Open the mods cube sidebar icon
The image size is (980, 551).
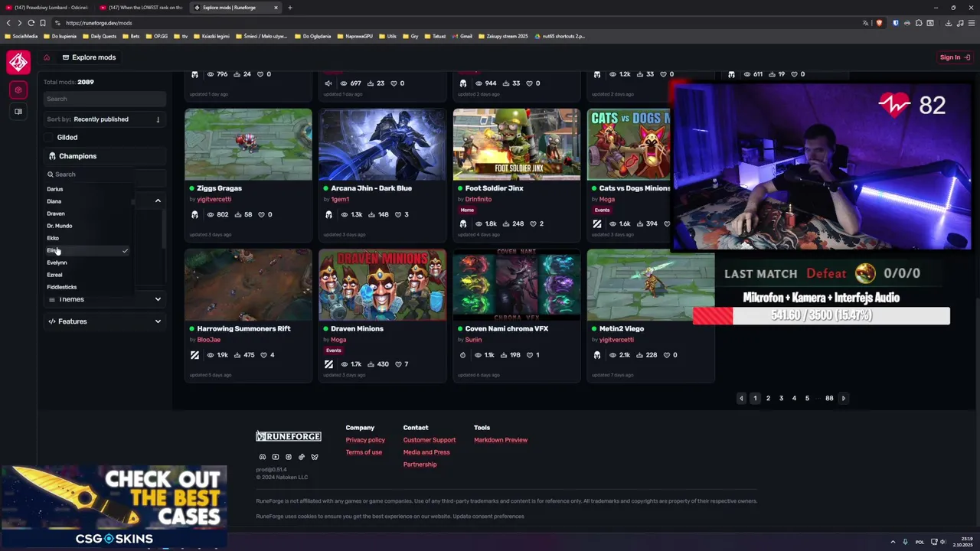18,90
